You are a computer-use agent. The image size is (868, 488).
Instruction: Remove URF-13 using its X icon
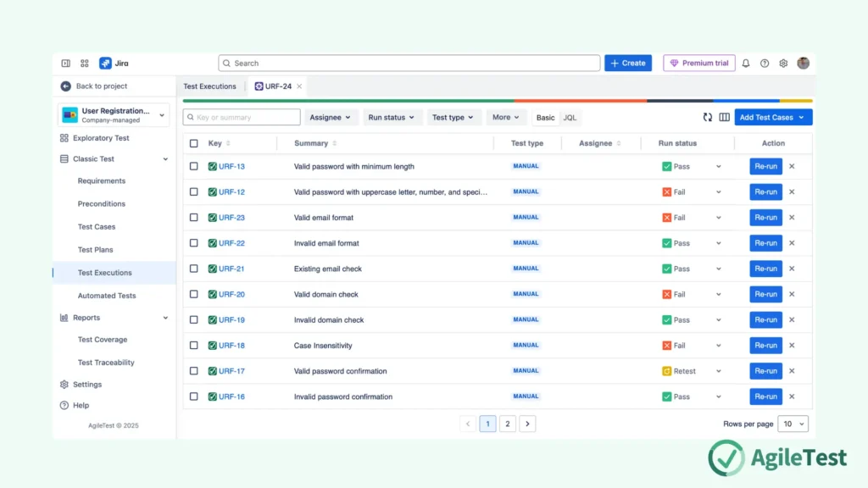coord(792,166)
